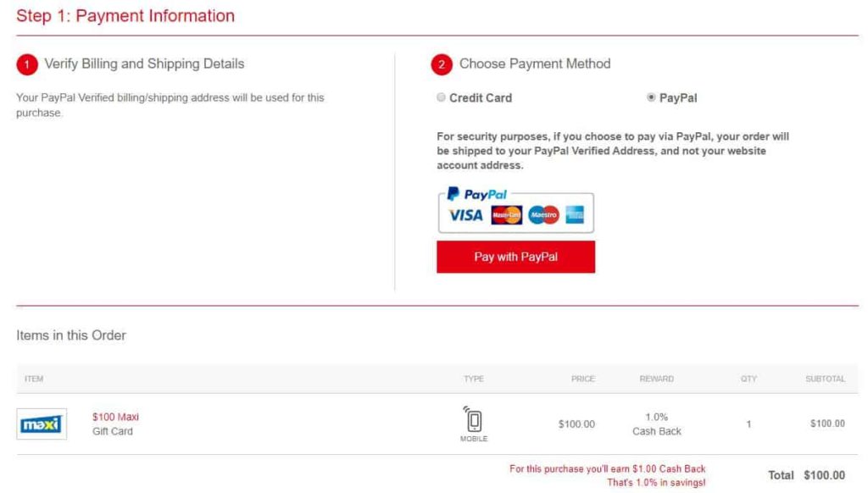Click the $100.00 price value

(x=576, y=424)
